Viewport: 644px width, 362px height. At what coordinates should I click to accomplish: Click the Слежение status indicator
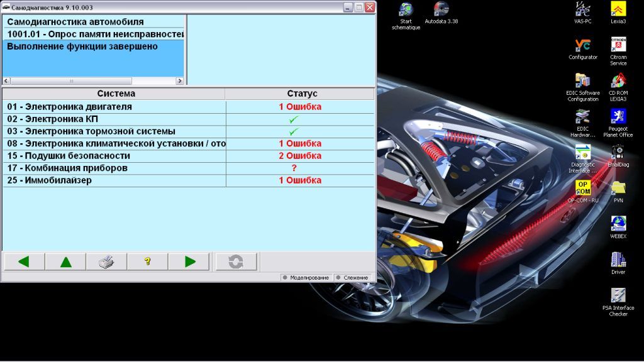[352, 278]
